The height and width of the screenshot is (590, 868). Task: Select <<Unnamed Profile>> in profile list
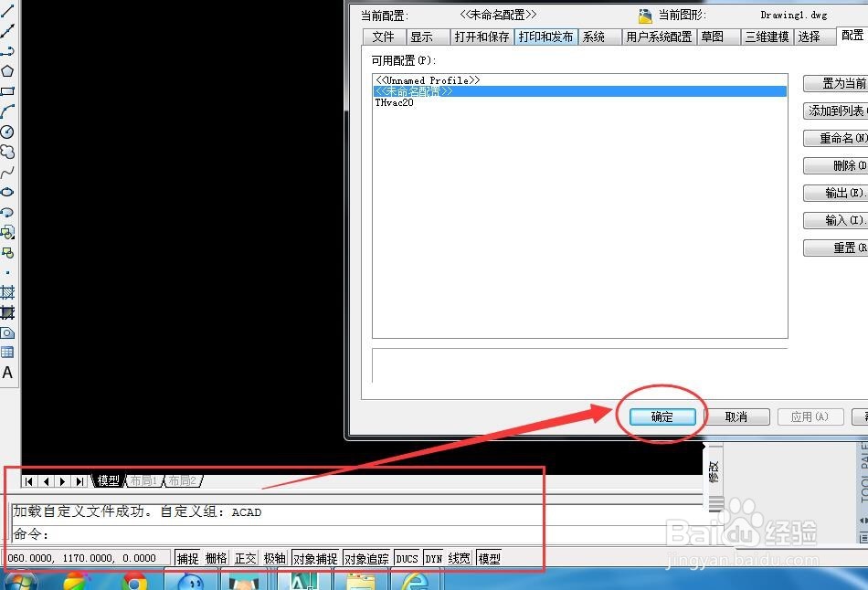coord(580,80)
